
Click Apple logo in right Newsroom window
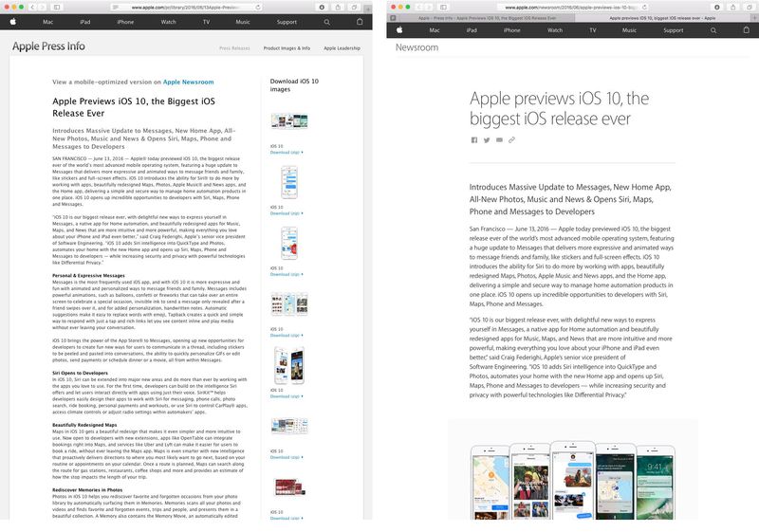[x=399, y=30]
